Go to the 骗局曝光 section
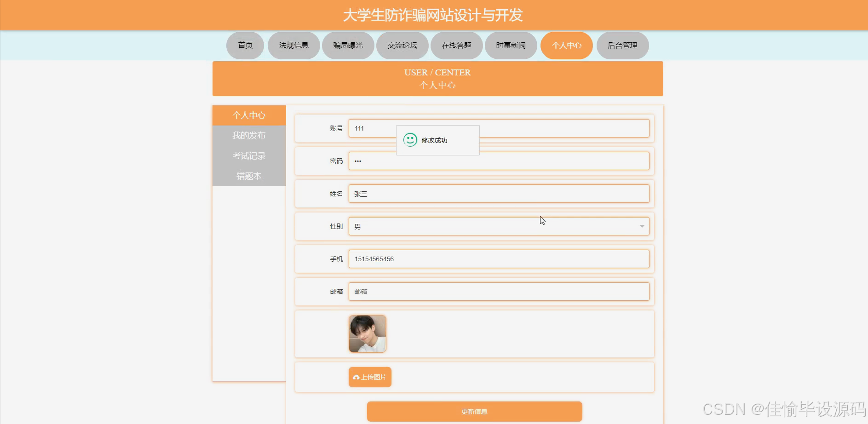This screenshot has height=424, width=868. point(348,46)
